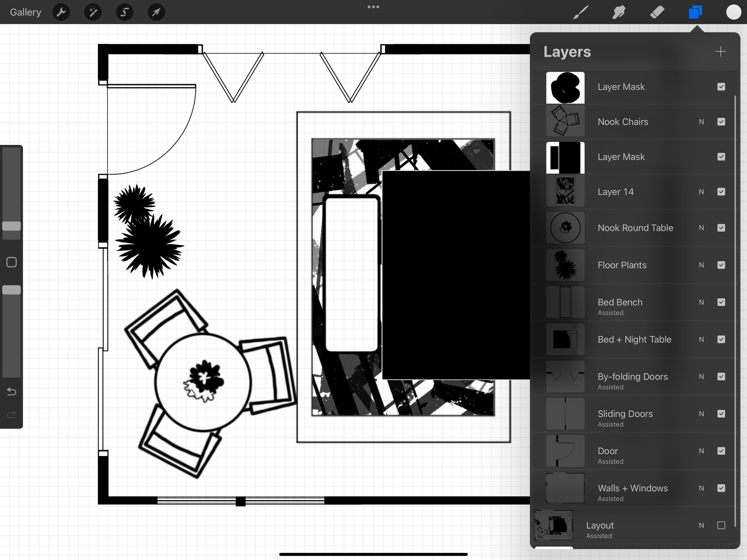Open the Adjustments tool
Viewport: 747px width, 560px height.
(92, 12)
